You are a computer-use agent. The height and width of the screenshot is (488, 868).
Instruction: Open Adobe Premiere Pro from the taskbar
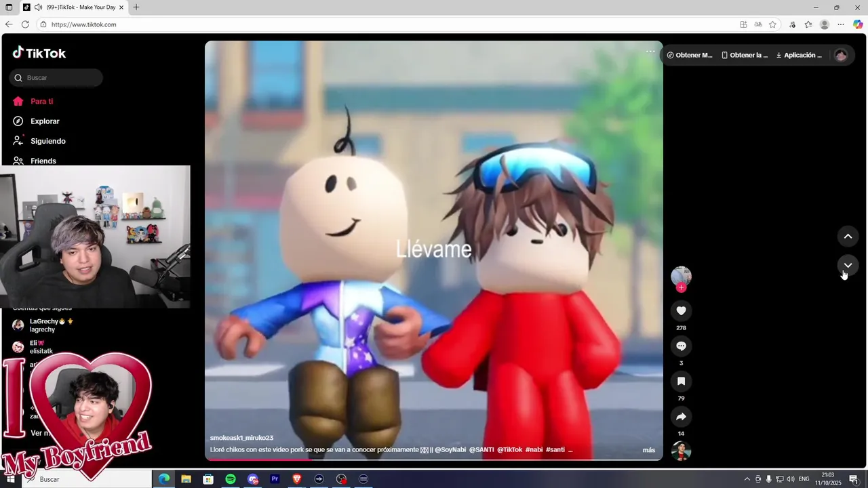[x=275, y=479]
